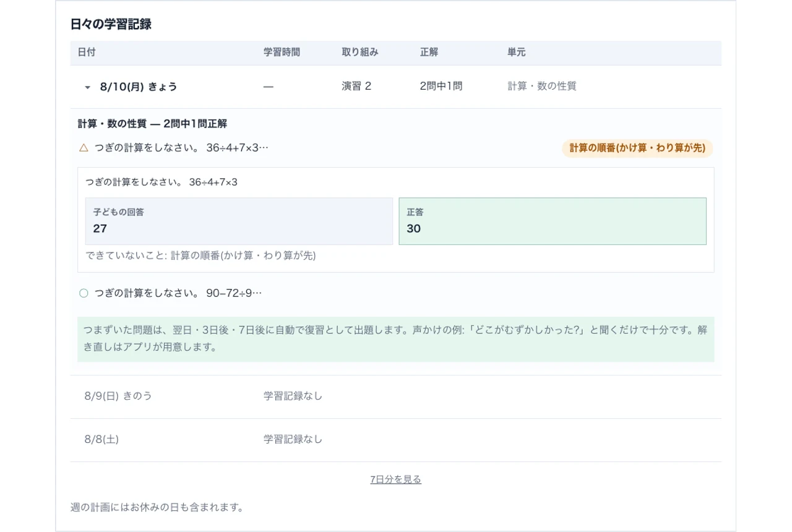Select the 8/8(土) row
The width and height of the screenshot is (792, 532).
396,440
